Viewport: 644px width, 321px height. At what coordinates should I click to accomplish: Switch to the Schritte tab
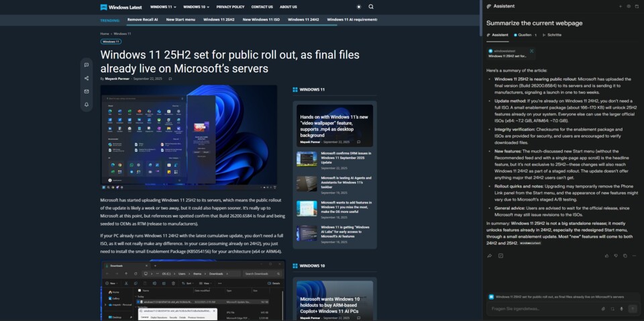551,35
